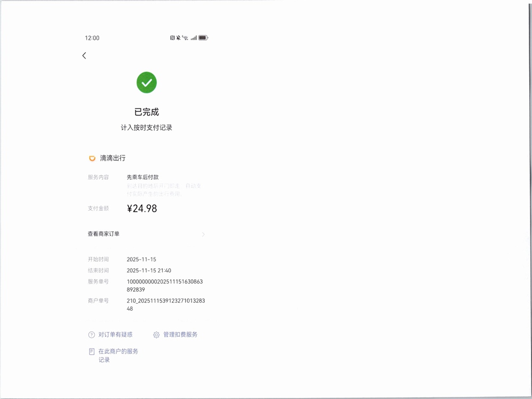Screen dimensions: 532x399
Task: Click the gear icon for deduction services
Action: 156,335
